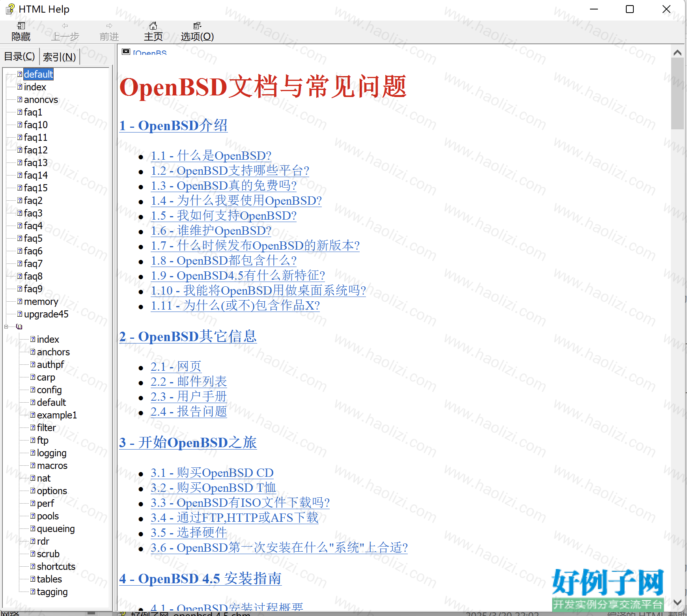Open the '3 - 开始OpenBSD之旅' heading link
Image resolution: width=687 pixels, height=616 pixels.
(188, 442)
